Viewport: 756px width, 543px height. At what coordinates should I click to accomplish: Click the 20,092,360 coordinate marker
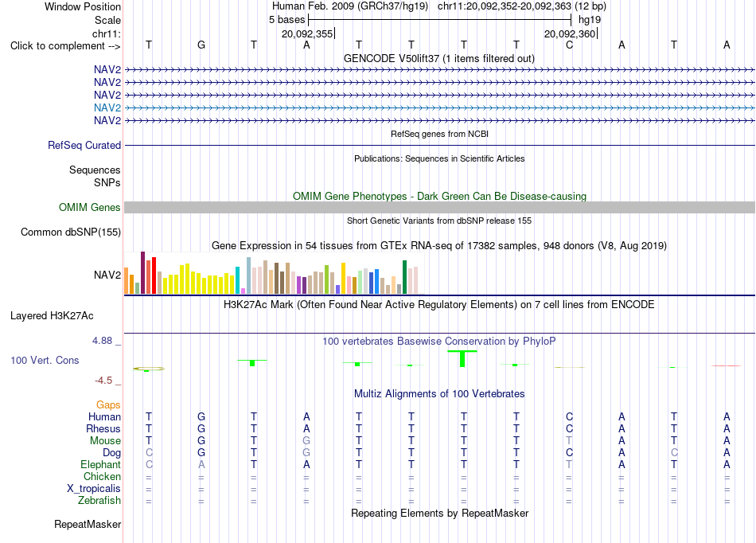[x=570, y=33]
